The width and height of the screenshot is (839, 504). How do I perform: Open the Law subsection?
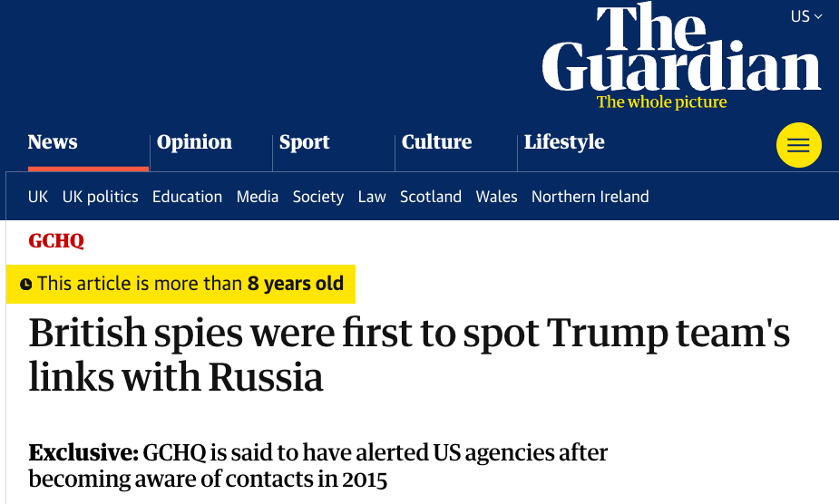click(372, 197)
